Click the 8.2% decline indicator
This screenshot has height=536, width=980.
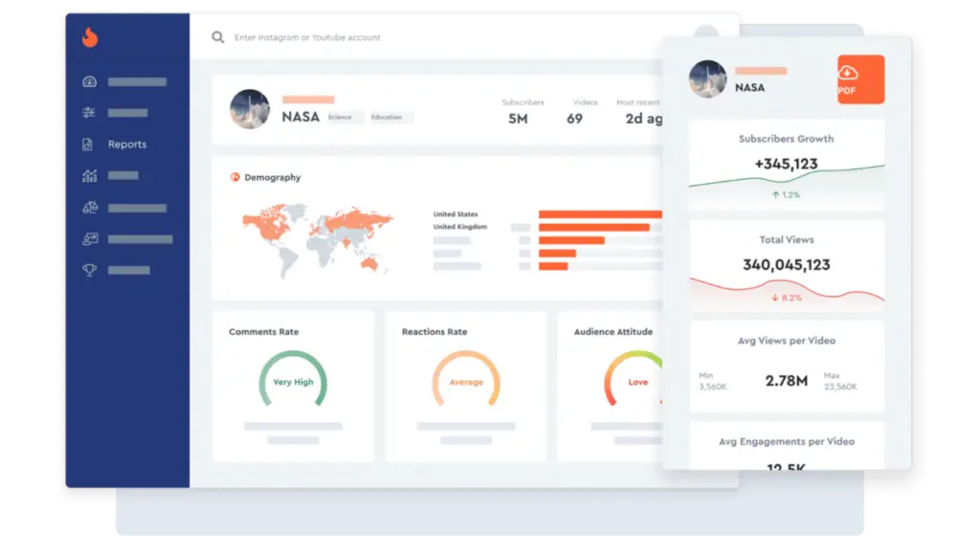point(787,298)
